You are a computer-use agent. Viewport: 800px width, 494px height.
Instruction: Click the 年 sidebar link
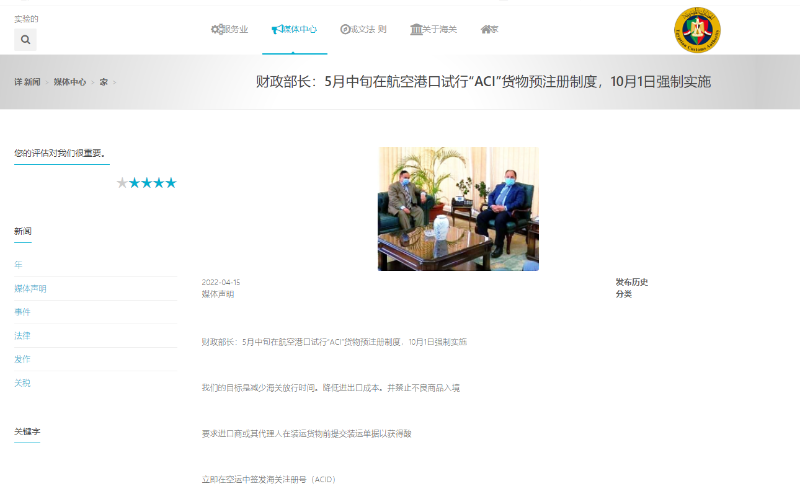pos(18,265)
